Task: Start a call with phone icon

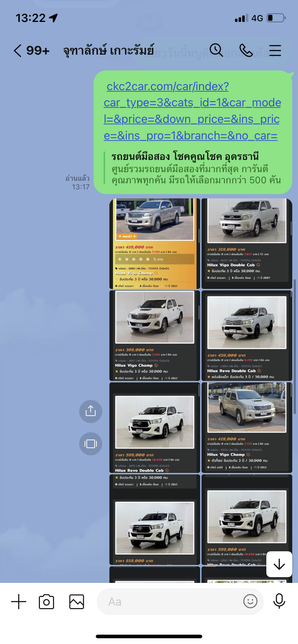Action: 246,50
